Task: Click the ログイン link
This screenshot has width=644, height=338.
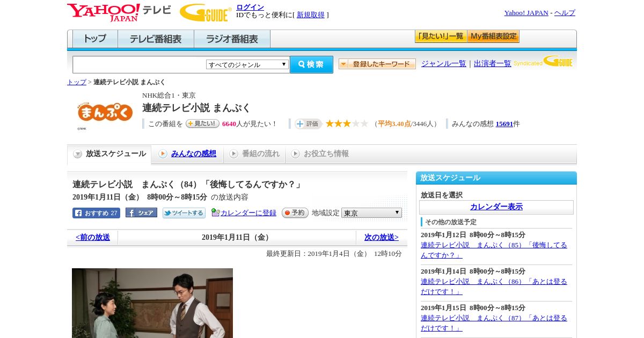Action: click(250, 7)
